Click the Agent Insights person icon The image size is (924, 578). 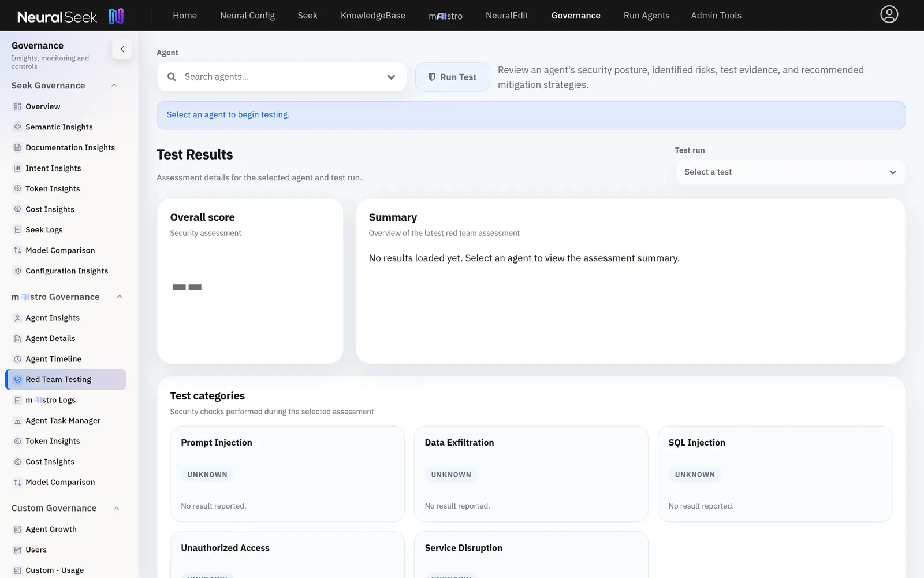pos(17,318)
